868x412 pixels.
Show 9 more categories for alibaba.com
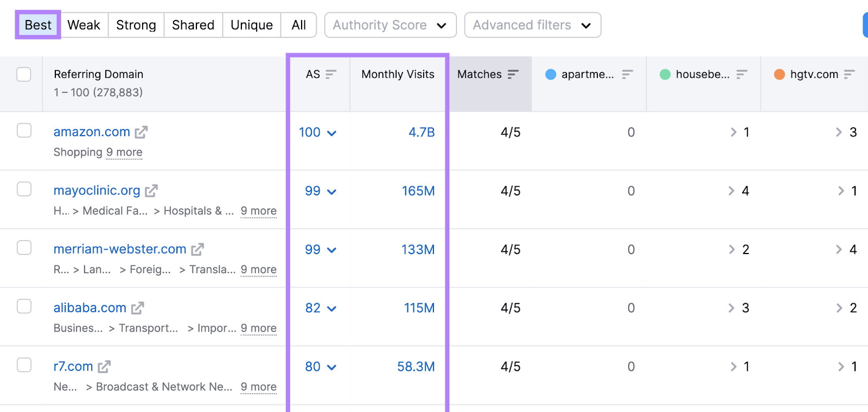[259, 328]
